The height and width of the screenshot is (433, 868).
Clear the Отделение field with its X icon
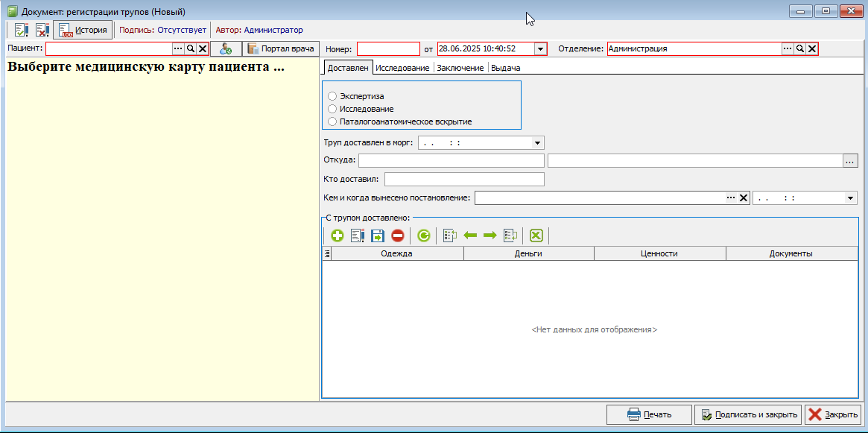[811, 48]
